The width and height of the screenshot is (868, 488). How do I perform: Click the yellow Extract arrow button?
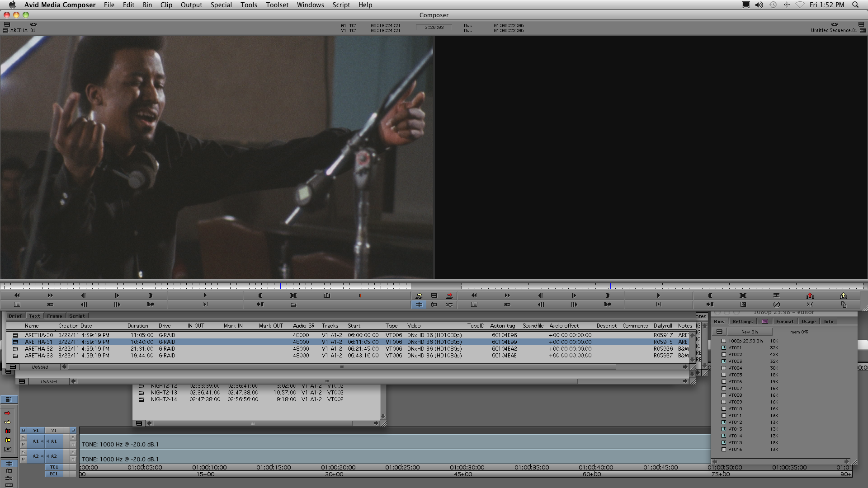click(843, 296)
